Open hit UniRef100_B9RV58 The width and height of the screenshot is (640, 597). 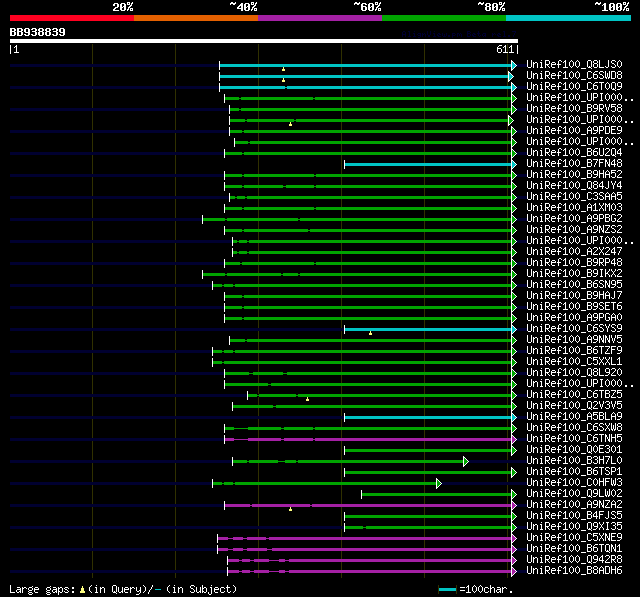[574, 109]
